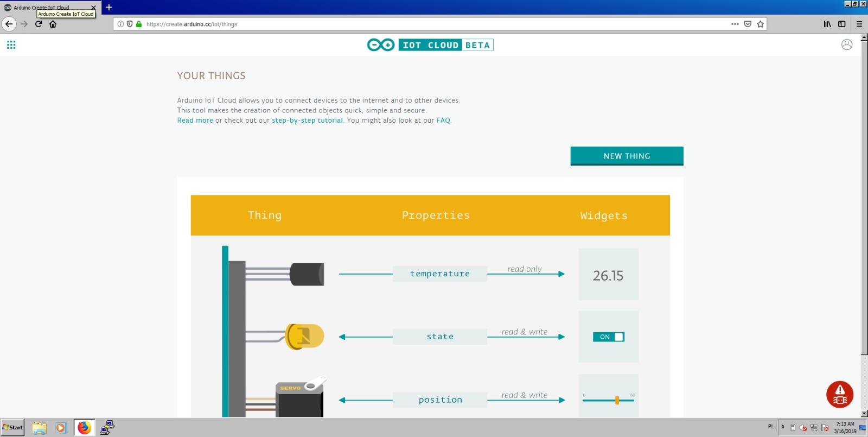The height and width of the screenshot is (437, 868).
Task: Click the position slider widget handle
Action: (x=617, y=400)
